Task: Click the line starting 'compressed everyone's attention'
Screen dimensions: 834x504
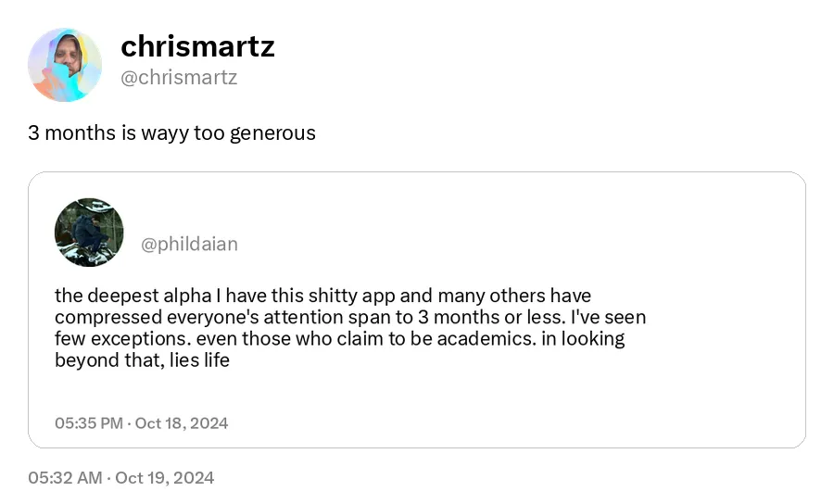Action: click(350, 318)
